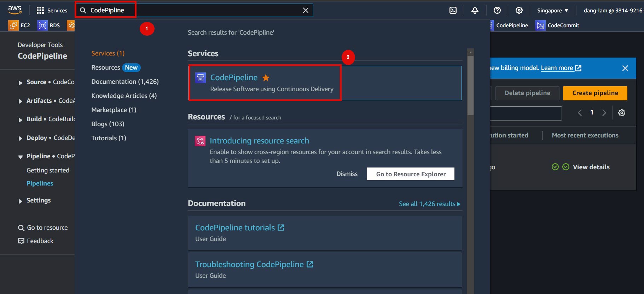644x294 pixels.
Task: Open the Singapore region dropdown
Action: tap(552, 11)
